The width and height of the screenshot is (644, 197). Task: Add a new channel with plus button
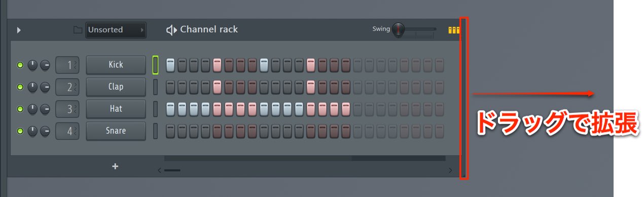(x=115, y=167)
